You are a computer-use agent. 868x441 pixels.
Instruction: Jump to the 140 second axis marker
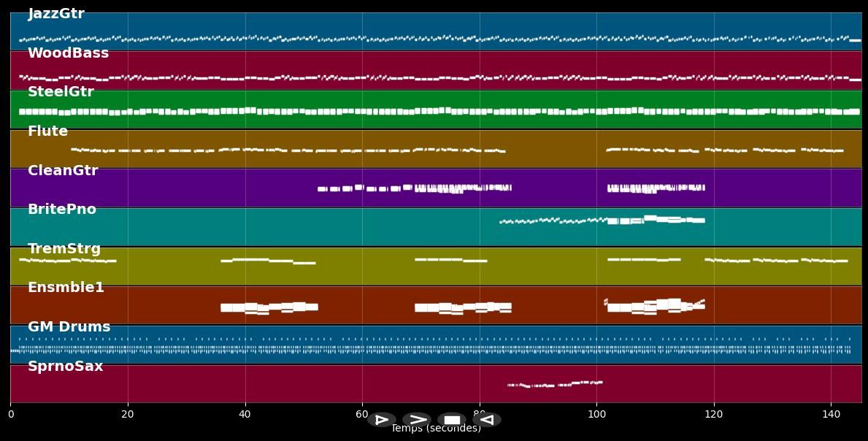pos(831,414)
